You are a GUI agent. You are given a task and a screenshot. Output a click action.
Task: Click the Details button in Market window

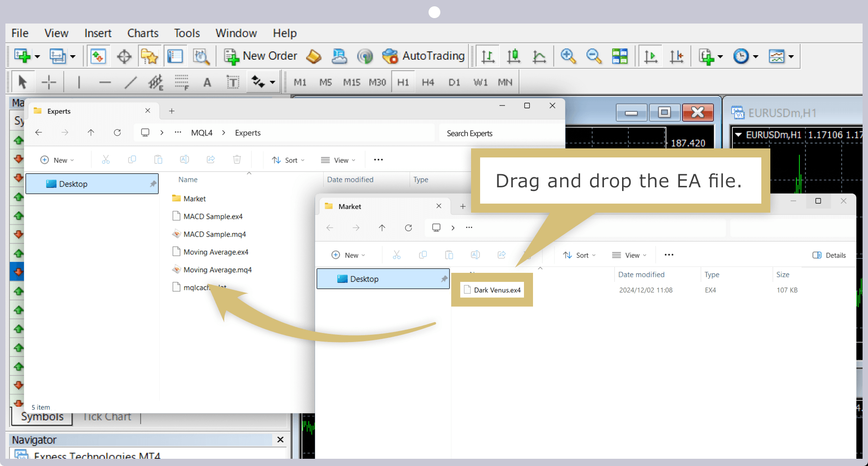pyautogui.click(x=829, y=255)
